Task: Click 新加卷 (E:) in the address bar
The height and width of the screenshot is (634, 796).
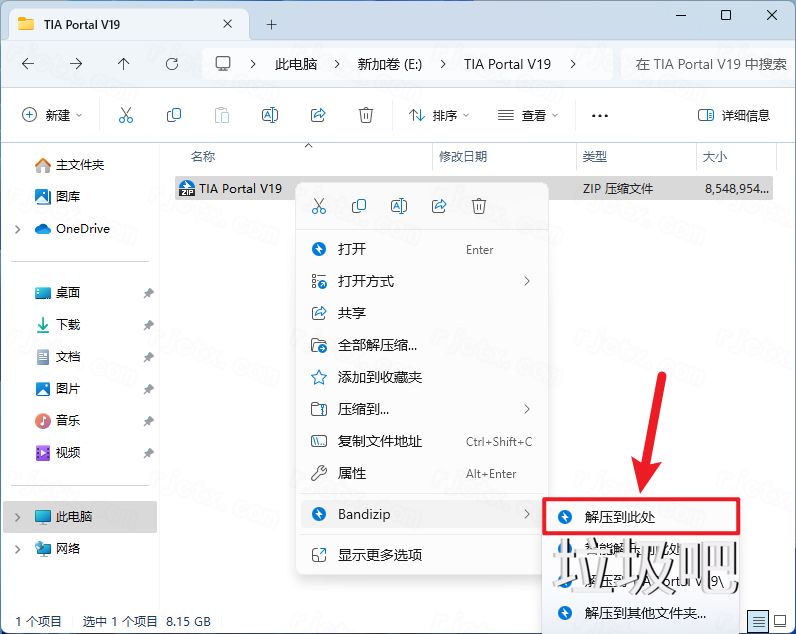Action: click(x=389, y=64)
